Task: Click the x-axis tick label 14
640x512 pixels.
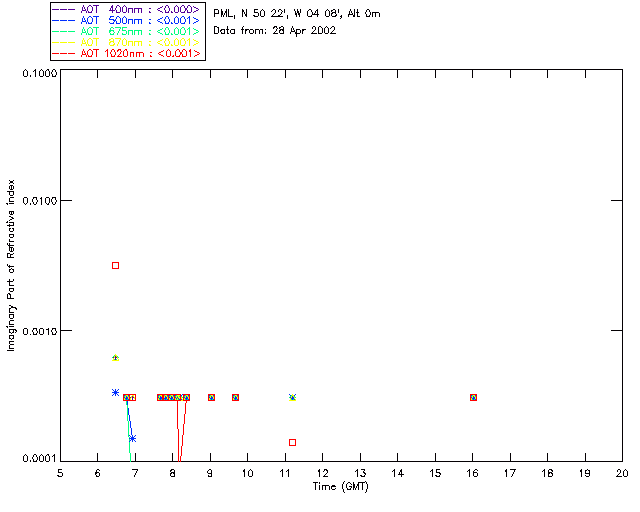Action: [398, 473]
